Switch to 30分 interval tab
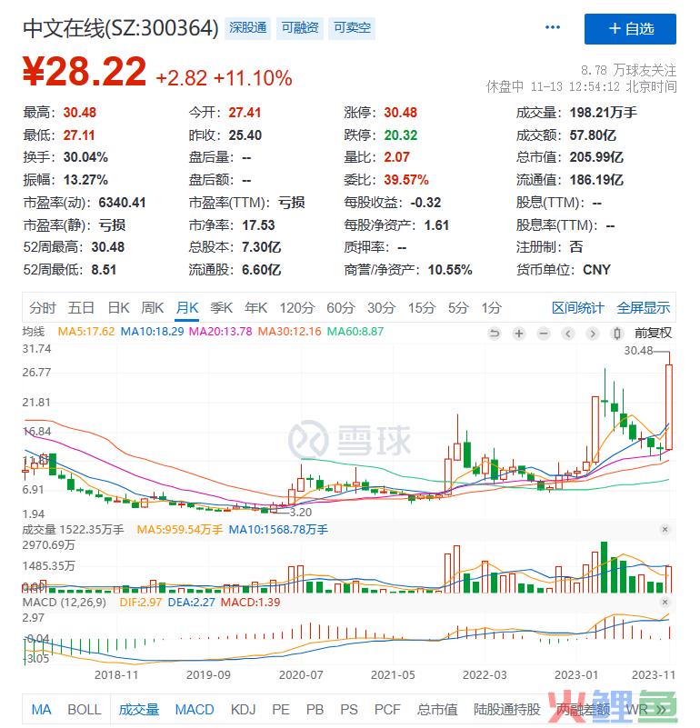The image size is (700, 728). (381, 308)
